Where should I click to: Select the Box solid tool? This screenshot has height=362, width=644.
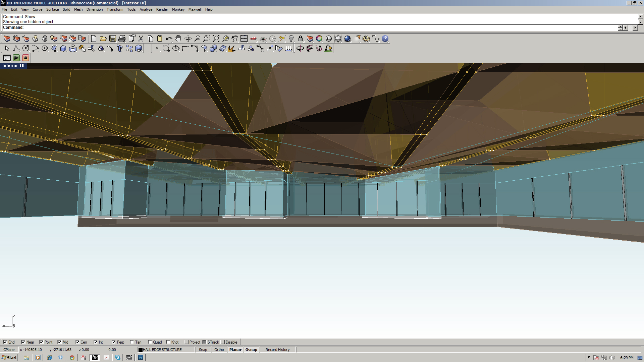tap(63, 49)
